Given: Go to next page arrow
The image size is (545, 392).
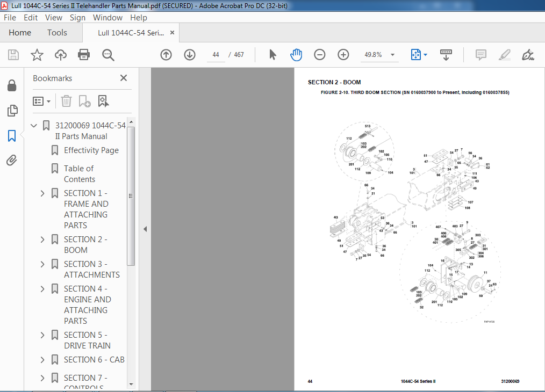Looking at the screenshot, I should click(190, 55).
